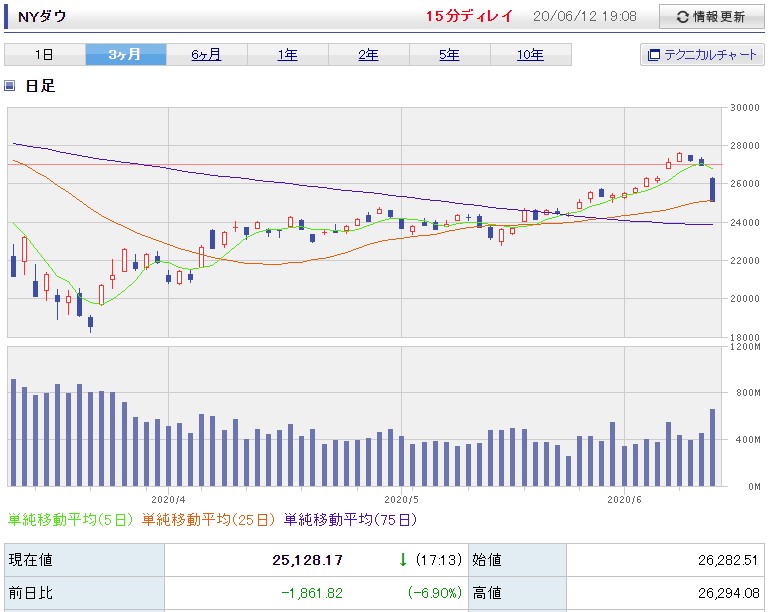768x612 pixels.
Task: Click the 2020/5 date axis label
Action: tap(402, 500)
